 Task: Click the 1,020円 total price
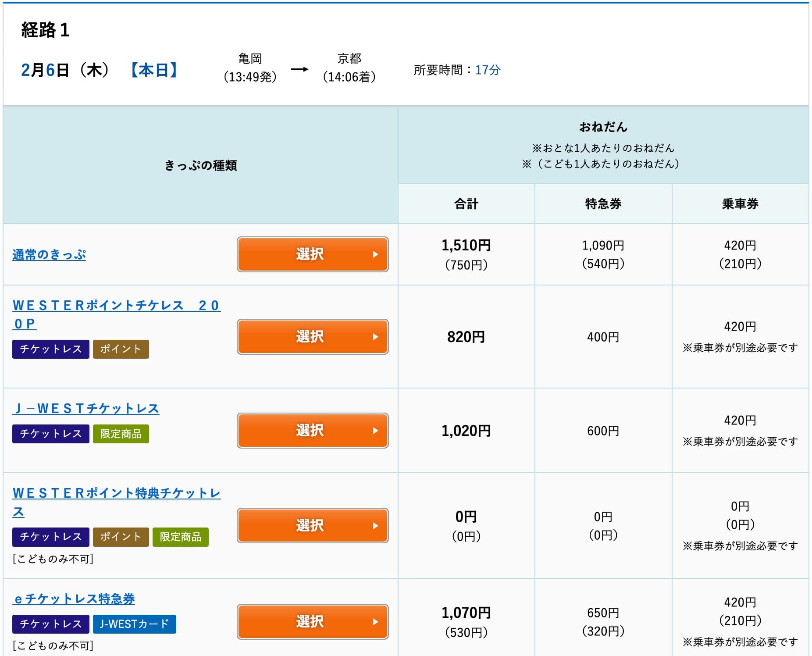click(466, 431)
